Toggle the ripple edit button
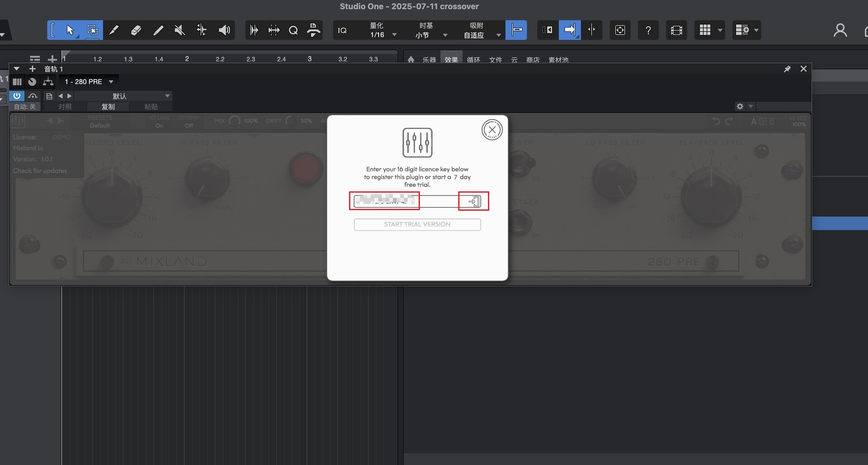 [x=547, y=30]
